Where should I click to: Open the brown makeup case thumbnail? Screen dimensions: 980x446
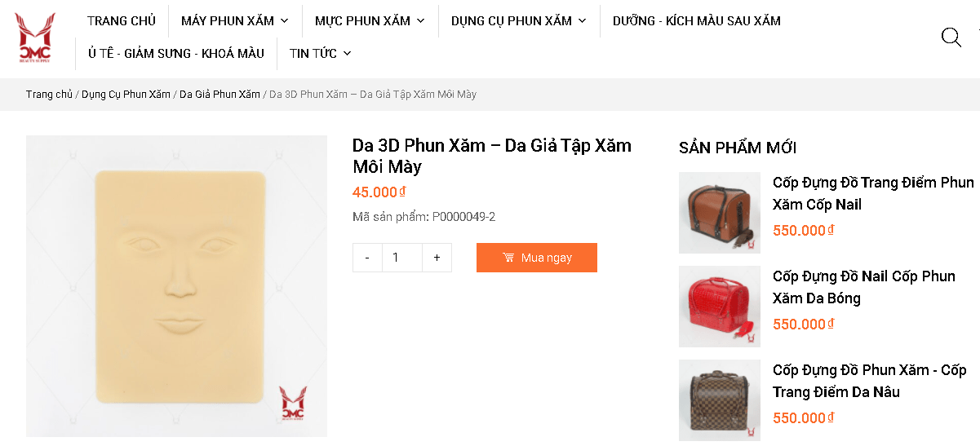[x=720, y=213]
